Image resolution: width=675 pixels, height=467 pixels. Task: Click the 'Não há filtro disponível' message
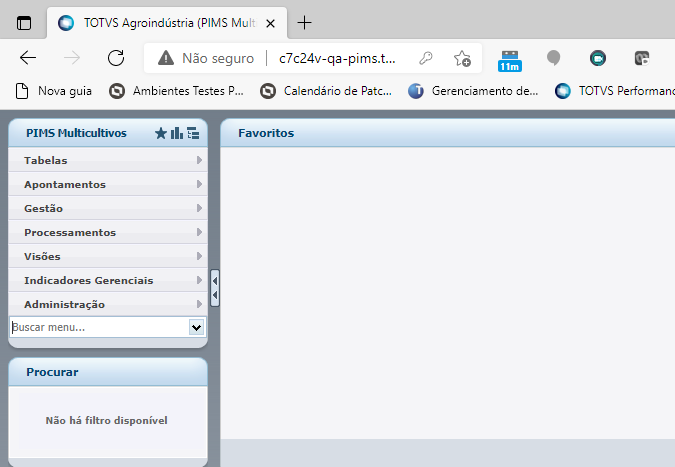106,421
